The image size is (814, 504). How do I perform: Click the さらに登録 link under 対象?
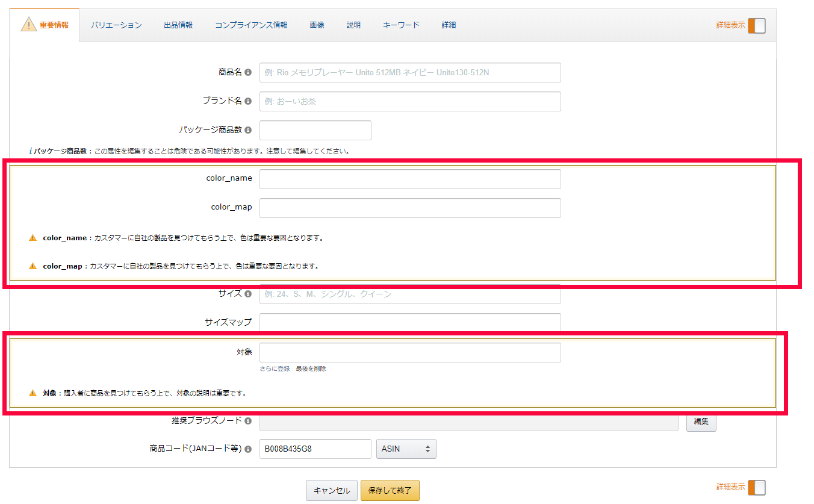click(275, 369)
